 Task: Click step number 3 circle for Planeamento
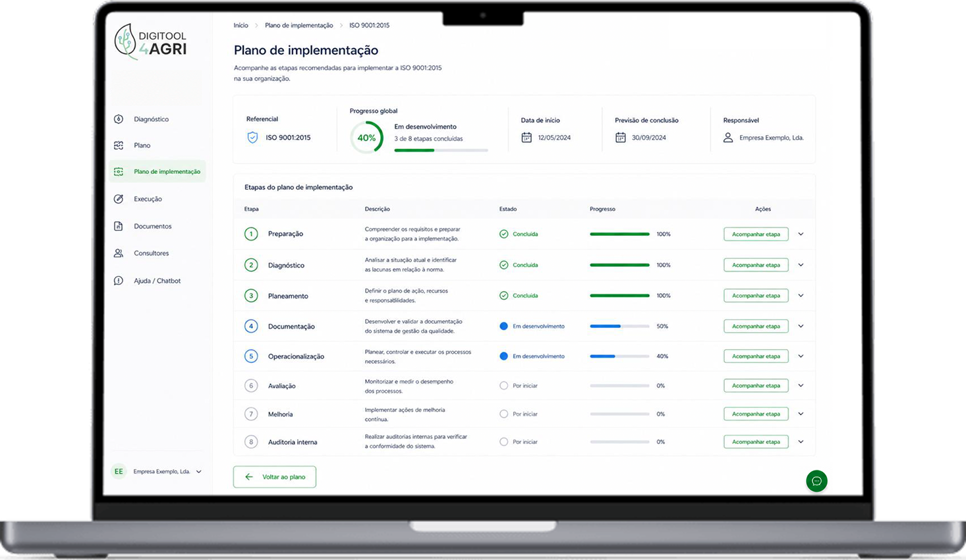(x=251, y=296)
